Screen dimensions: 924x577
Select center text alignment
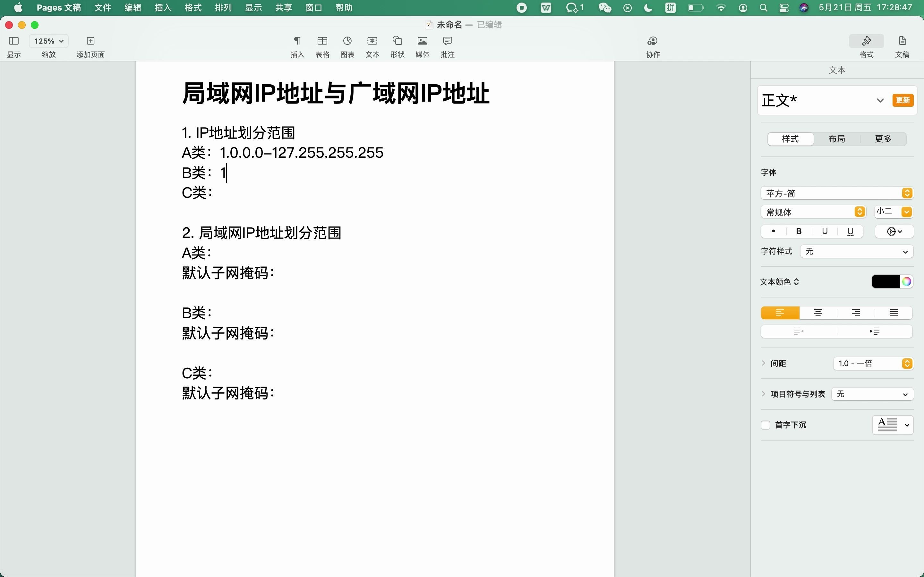pyautogui.click(x=817, y=313)
